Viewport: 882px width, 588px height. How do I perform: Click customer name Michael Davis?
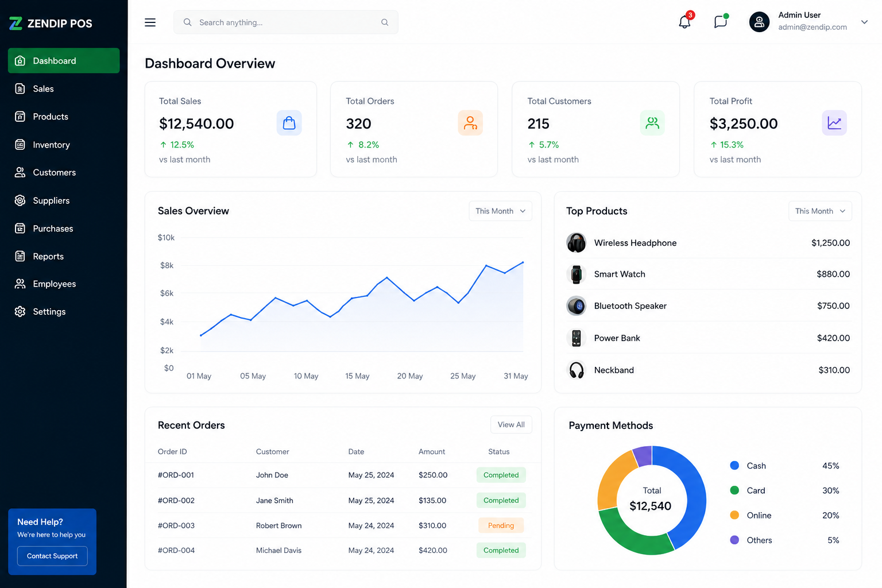[278, 550]
